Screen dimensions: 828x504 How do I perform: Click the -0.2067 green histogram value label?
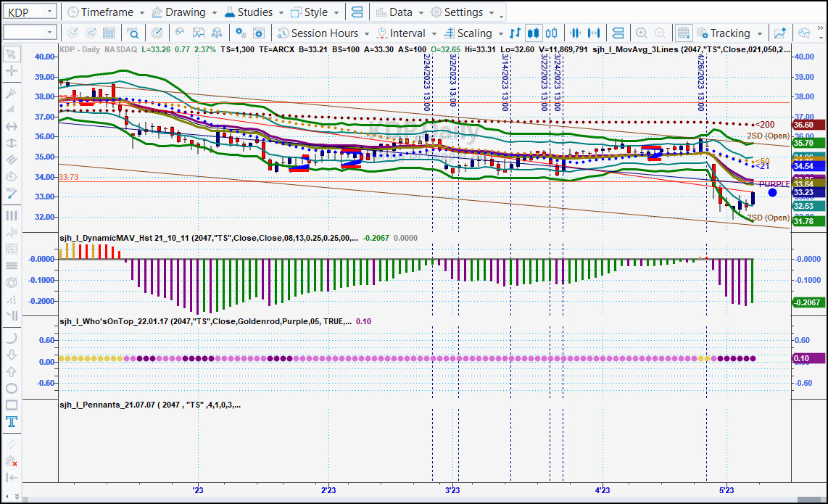coord(808,302)
